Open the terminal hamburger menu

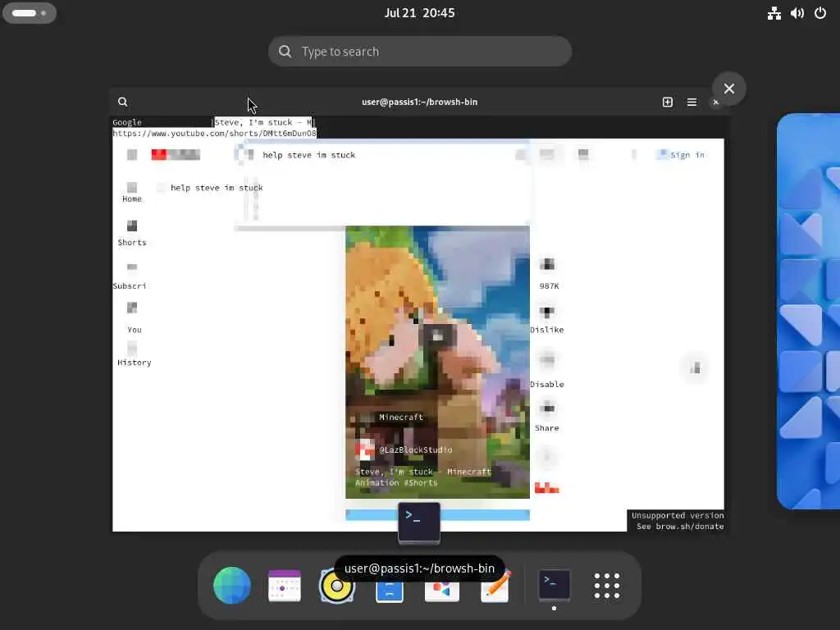[x=692, y=102]
